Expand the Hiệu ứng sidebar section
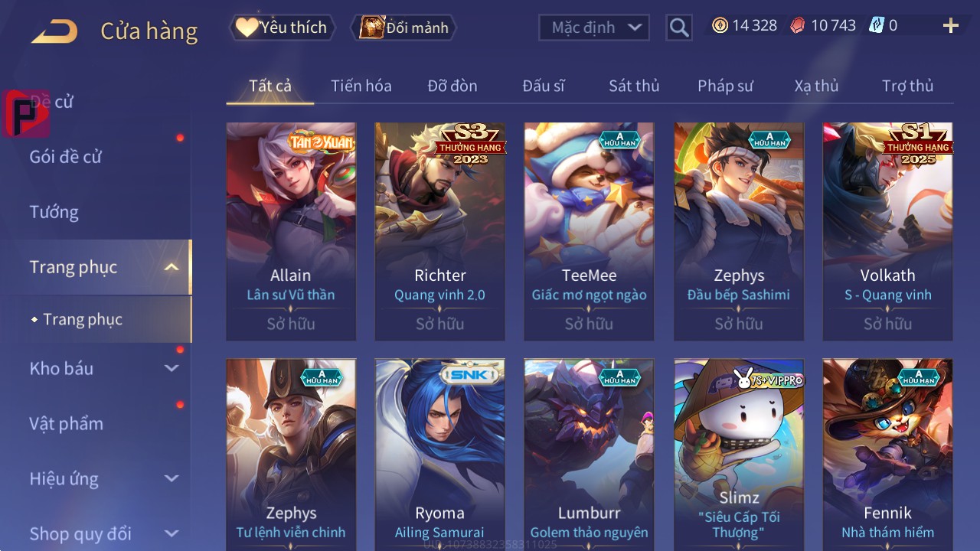980x551 pixels. pos(171,478)
